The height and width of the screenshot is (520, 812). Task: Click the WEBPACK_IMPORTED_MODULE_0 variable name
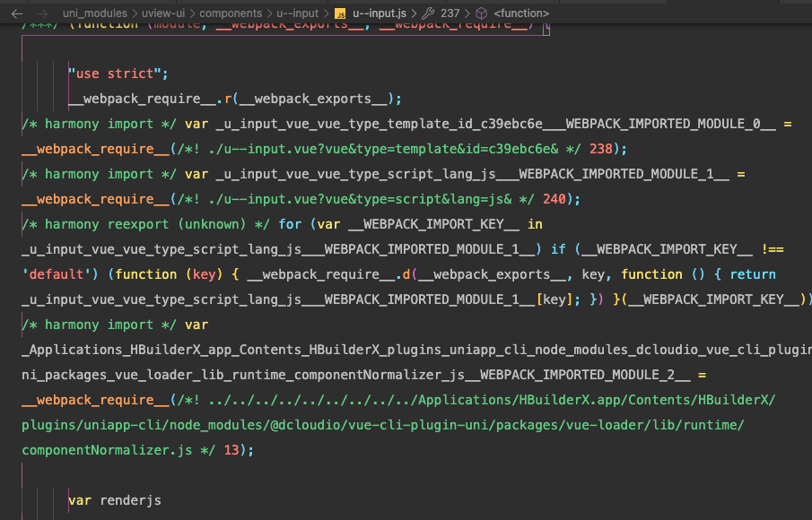(x=496, y=125)
